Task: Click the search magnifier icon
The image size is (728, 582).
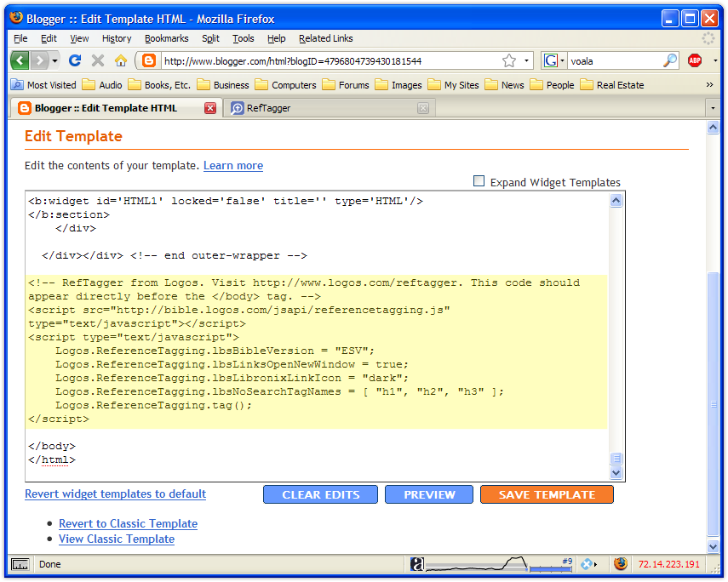Action: [670, 60]
